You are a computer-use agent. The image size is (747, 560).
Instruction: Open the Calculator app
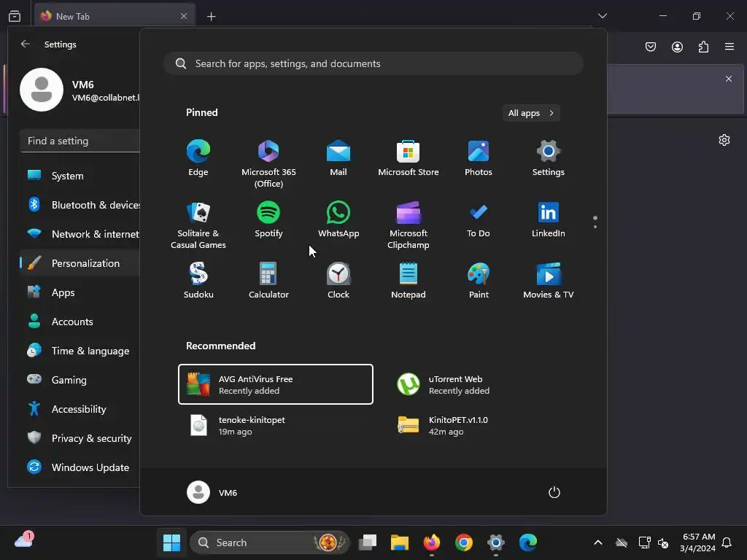[x=268, y=281]
